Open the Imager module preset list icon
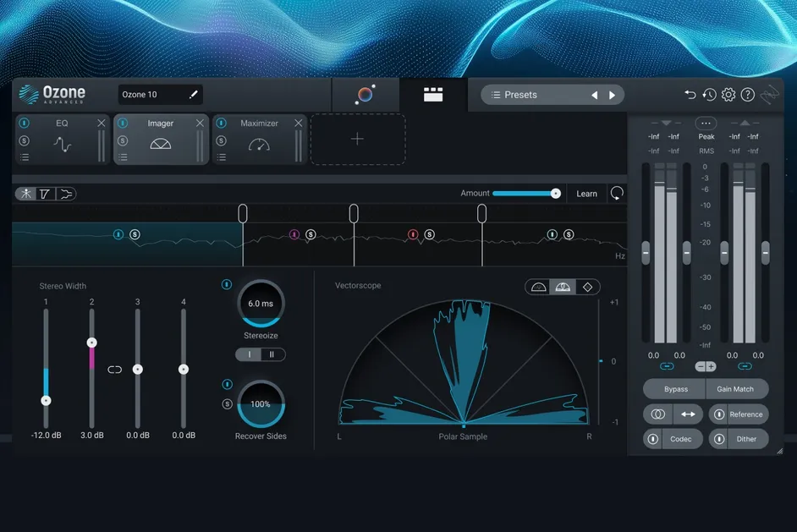The height and width of the screenshot is (532, 797). tap(123, 157)
